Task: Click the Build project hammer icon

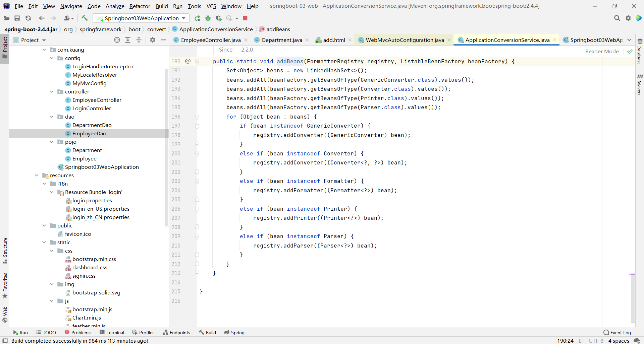Action: click(85, 18)
